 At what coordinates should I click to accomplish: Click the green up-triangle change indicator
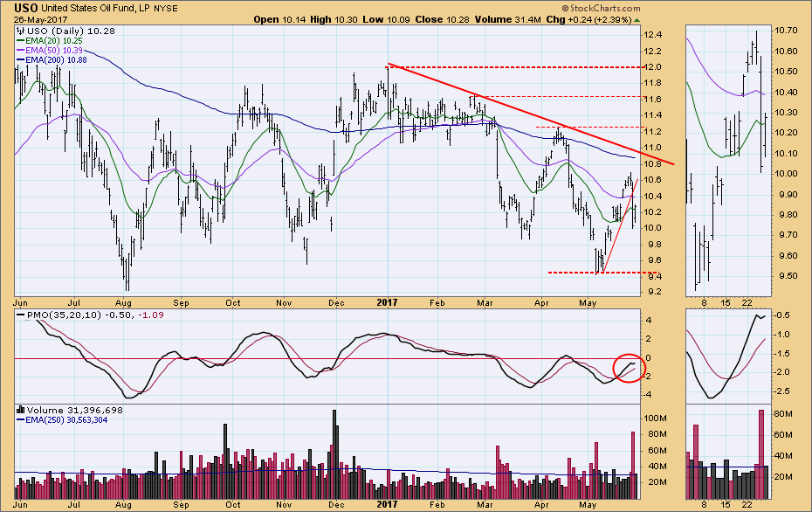[x=637, y=20]
